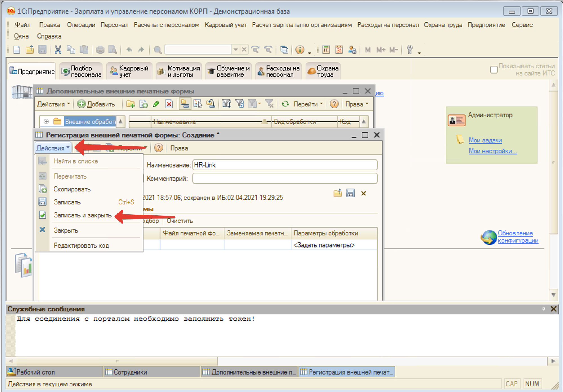The width and height of the screenshot is (563, 392).
Task: Open Мои задачи link
Action: pyautogui.click(x=485, y=140)
